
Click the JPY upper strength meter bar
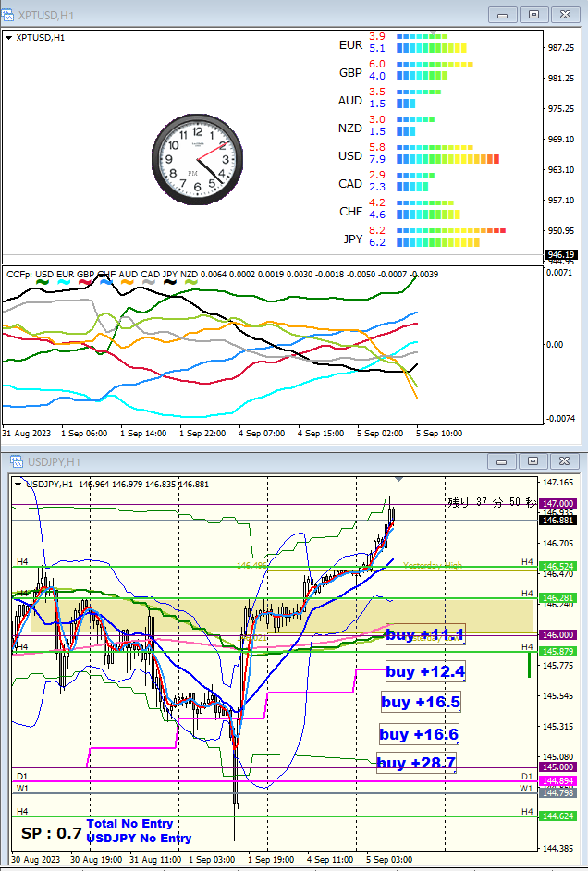[x=451, y=230]
